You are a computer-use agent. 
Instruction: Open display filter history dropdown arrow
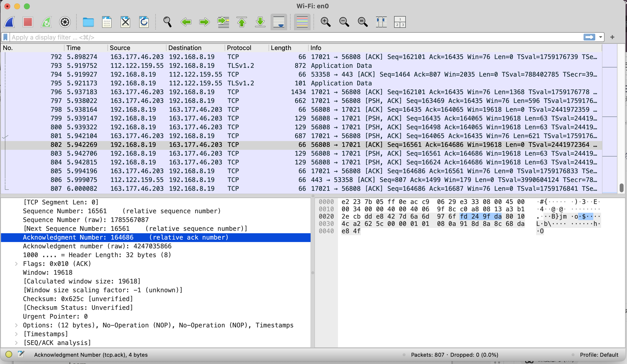pyautogui.click(x=600, y=37)
